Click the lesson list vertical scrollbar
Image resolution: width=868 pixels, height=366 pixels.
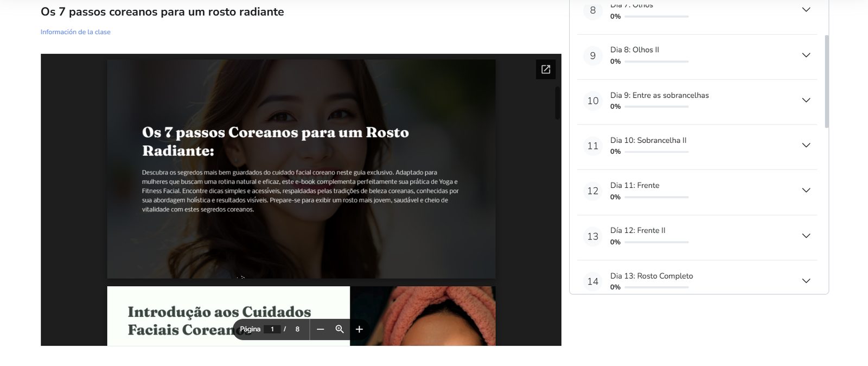pos(827,81)
